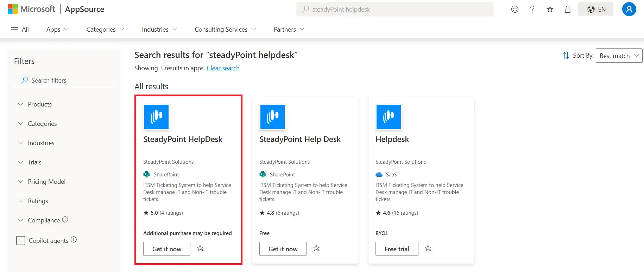Image resolution: width=644 pixels, height=272 pixels.
Task: Click Get it now for SteadyPoint Help Desk
Action: 283,249
